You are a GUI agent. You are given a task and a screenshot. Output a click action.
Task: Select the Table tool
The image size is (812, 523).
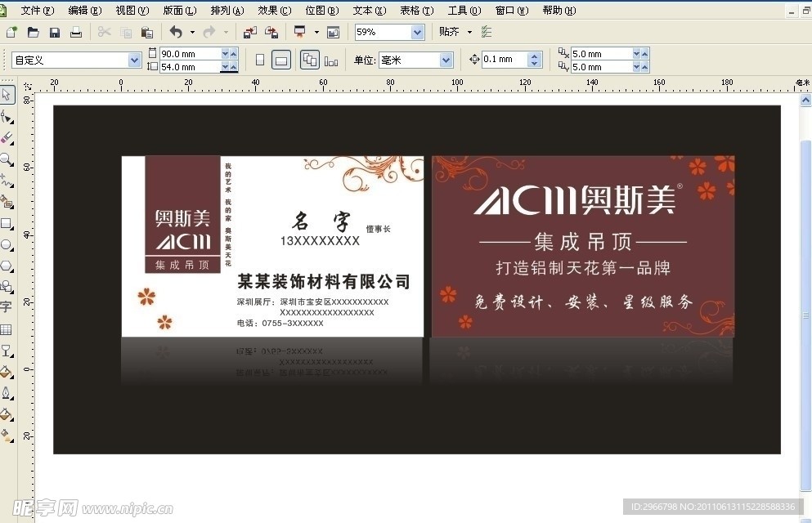7,329
